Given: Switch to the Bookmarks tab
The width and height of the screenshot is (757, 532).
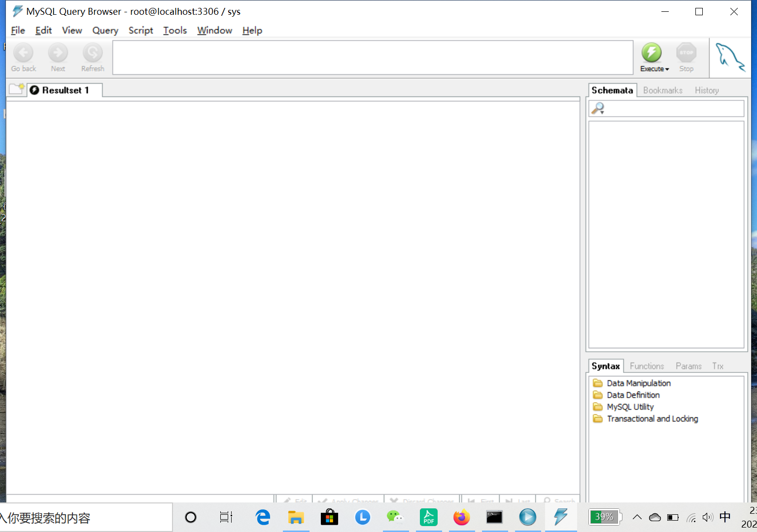Looking at the screenshot, I should pos(663,90).
